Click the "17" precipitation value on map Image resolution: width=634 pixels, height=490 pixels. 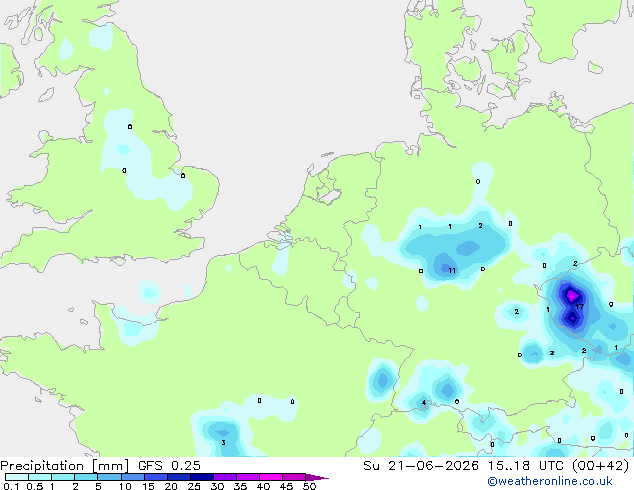click(579, 307)
